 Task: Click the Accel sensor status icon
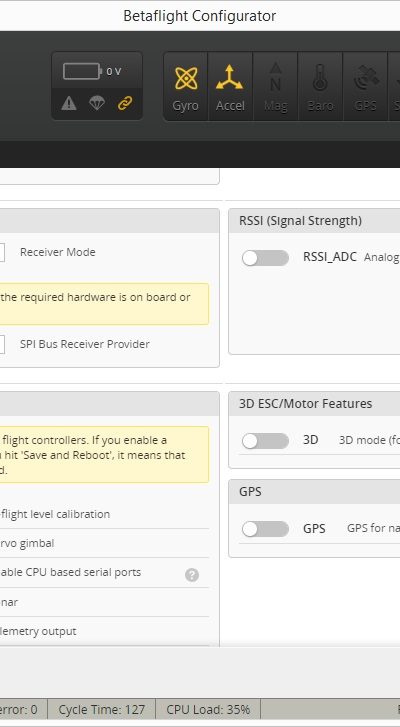point(230,87)
